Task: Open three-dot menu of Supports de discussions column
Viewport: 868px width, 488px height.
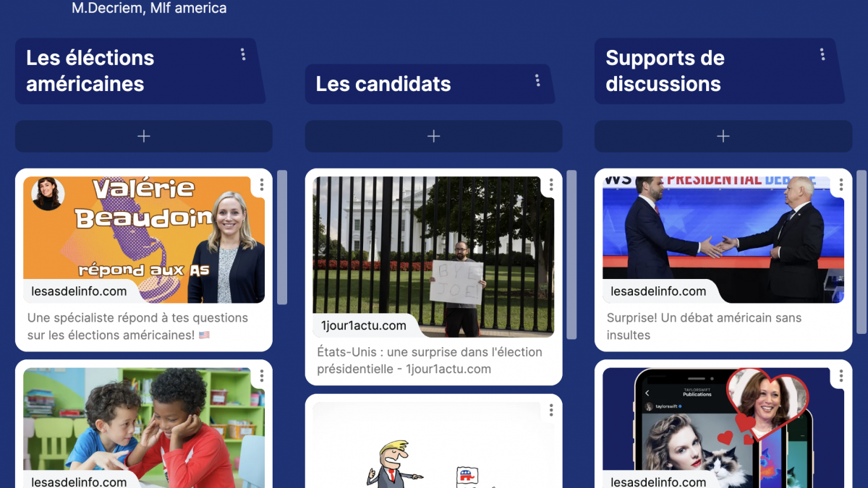Action: (822, 54)
